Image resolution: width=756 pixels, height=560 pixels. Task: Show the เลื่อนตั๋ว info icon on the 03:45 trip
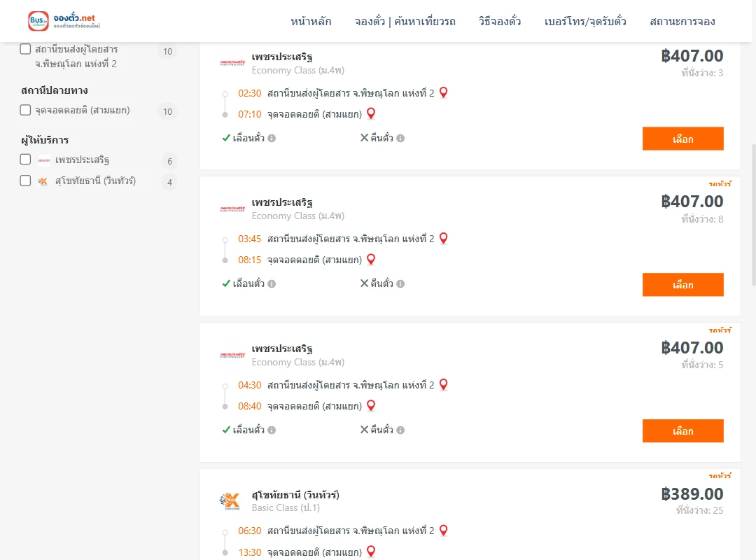pos(272,283)
